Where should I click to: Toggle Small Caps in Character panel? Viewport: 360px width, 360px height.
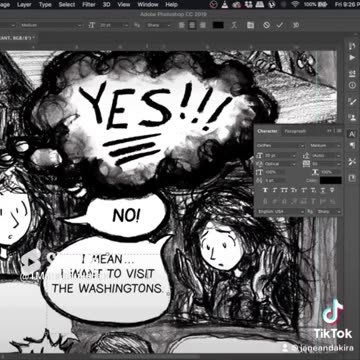[x=294, y=190]
